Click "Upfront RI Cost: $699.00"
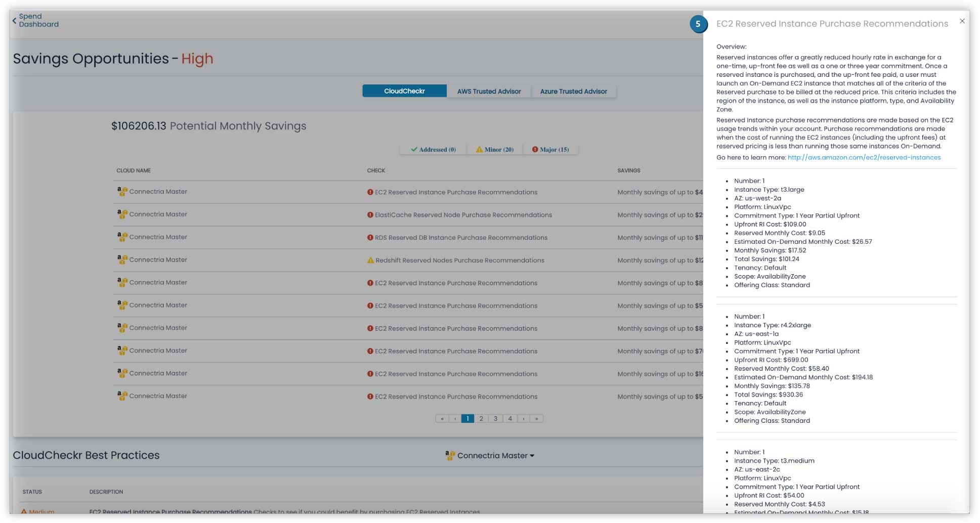Screen dimensions: 980x523 point(771,360)
